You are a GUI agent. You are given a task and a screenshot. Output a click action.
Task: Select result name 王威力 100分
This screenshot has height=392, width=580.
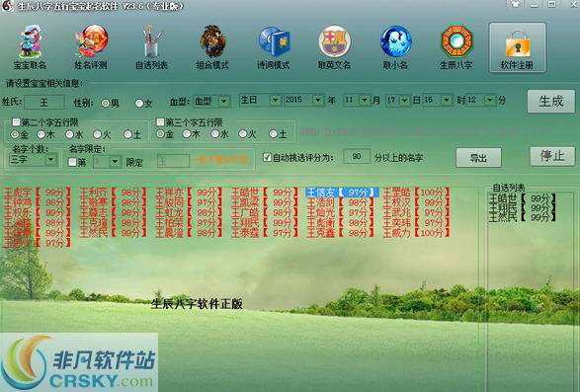tap(416, 233)
